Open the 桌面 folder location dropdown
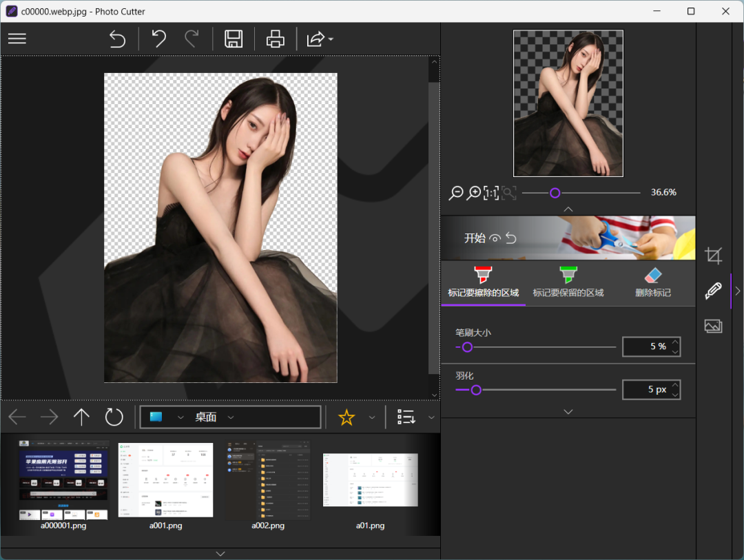 (x=231, y=417)
